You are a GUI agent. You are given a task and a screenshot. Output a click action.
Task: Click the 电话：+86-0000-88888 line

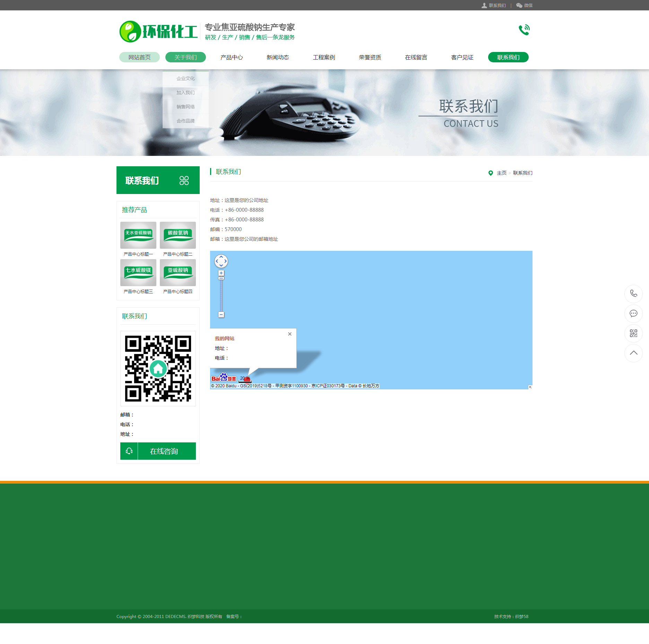click(x=237, y=210)
